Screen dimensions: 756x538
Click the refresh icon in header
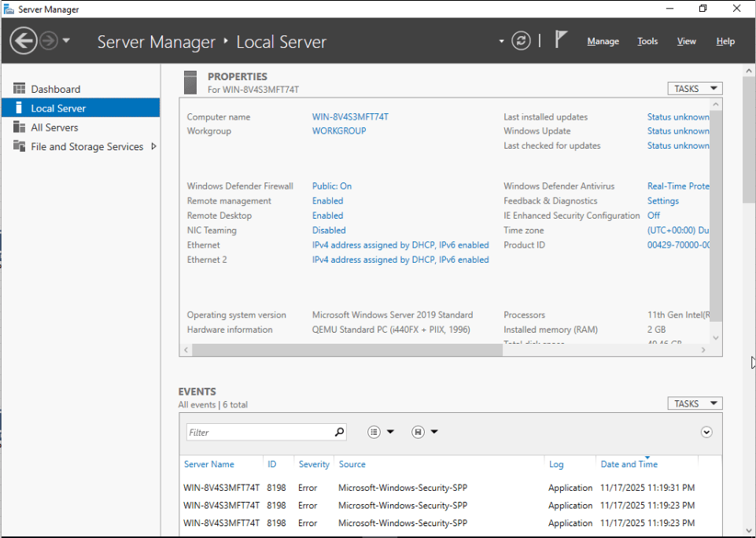point(521,41)
